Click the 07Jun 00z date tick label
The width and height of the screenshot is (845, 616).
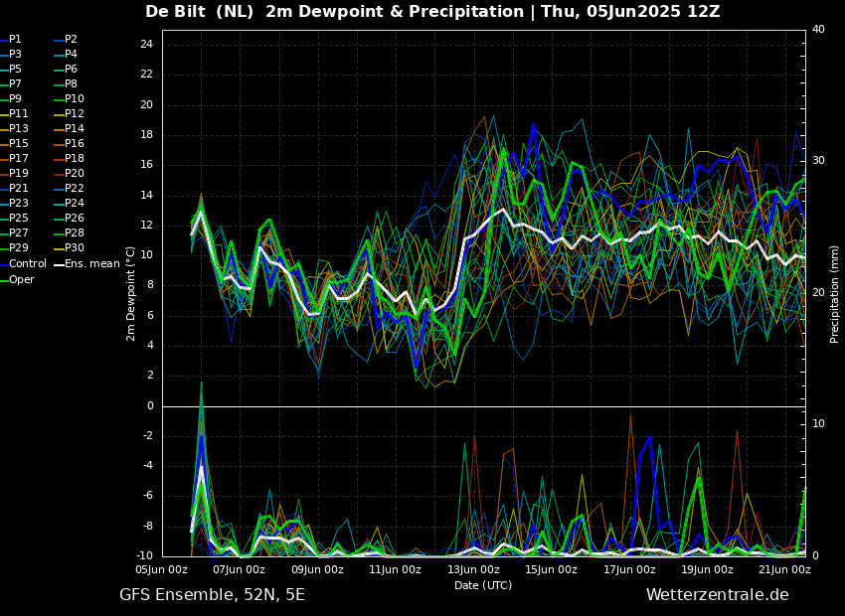tap(239, 569)
